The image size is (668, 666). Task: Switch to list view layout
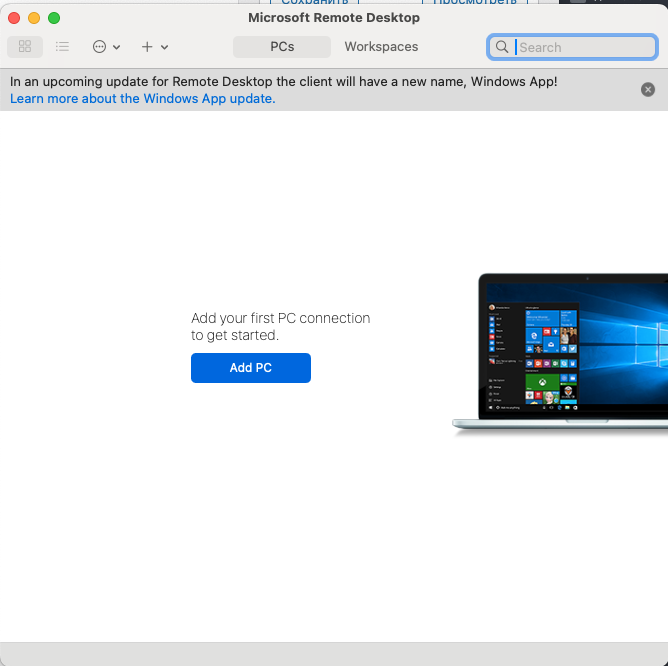pyautogui.click(x=62, y=46)
